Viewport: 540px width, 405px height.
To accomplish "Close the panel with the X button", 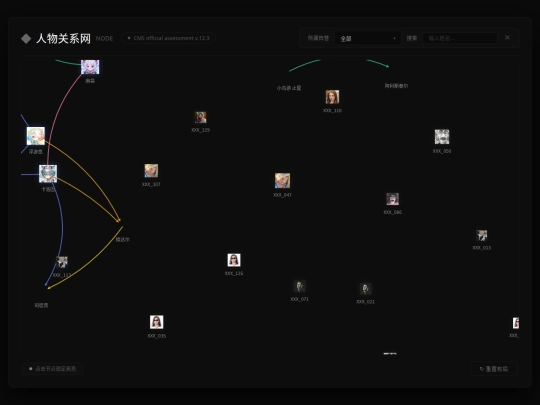I will pos(507,38).
